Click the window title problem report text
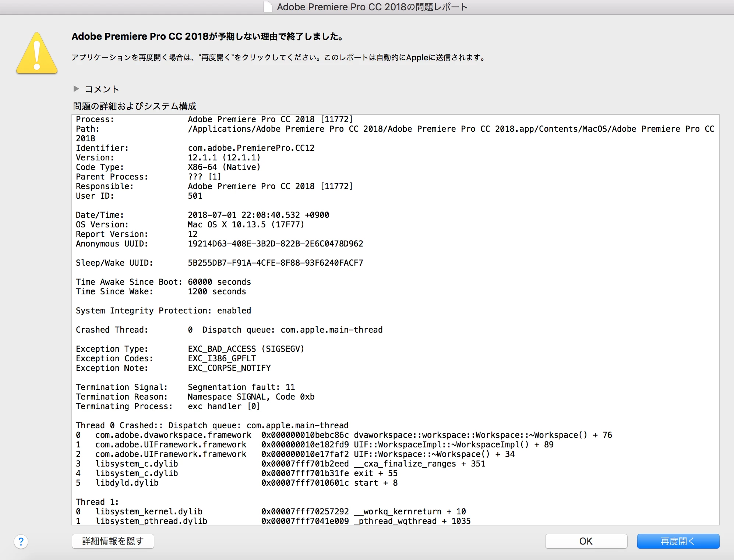 point(372,7)
